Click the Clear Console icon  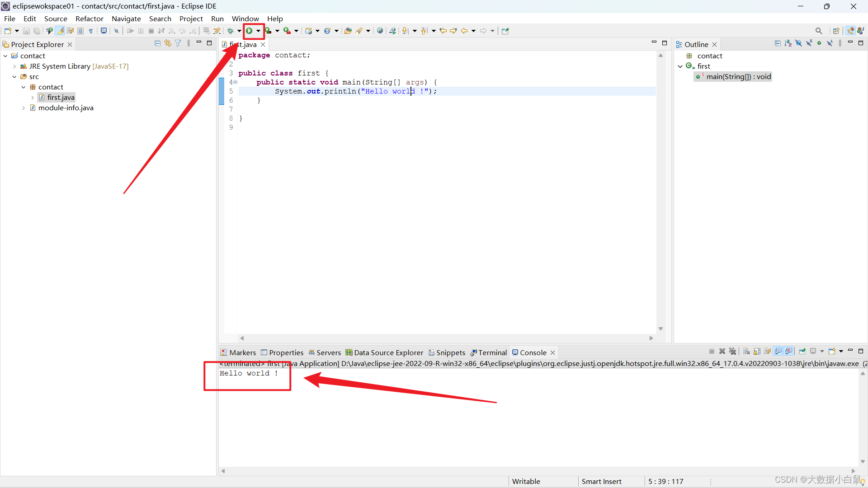point(746,352)
